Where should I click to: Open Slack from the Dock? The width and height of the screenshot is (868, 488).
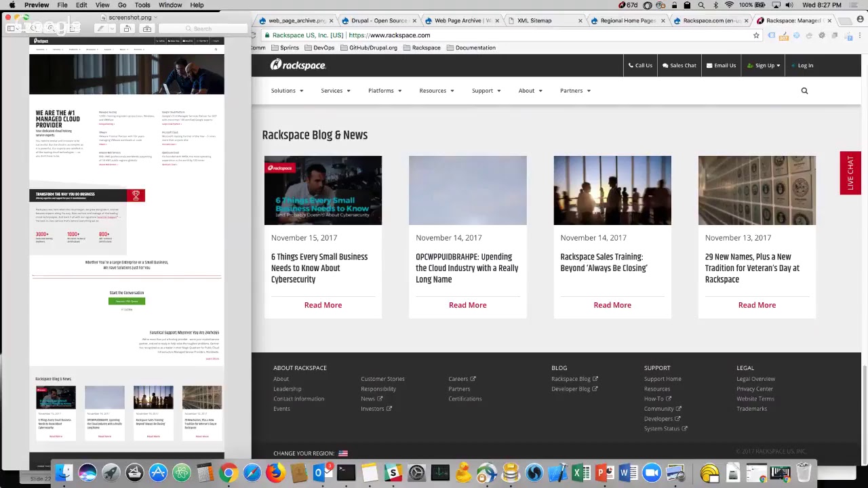pos(393,472)
